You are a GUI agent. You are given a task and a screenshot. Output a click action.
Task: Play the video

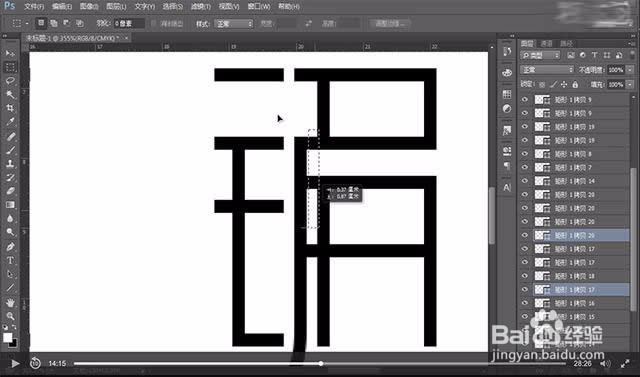(x=15, y=363)
